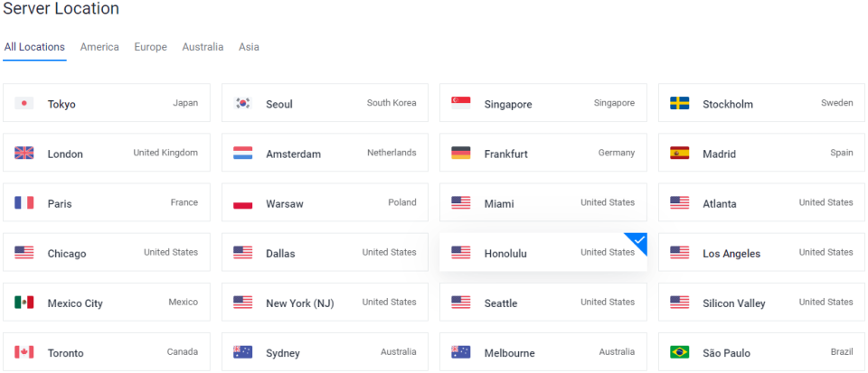Image resolution: width=868 pixels, height=373 pixels.
Task: Click the Mexico flag icon for Mexico City
Action: pyautogui.click(x=24, y=302)
